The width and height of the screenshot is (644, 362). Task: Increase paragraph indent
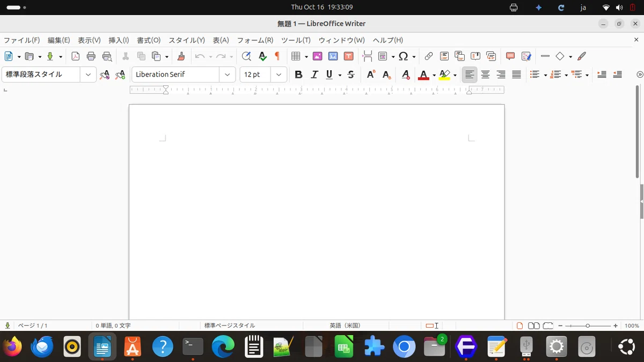click(x=602, y=75)
